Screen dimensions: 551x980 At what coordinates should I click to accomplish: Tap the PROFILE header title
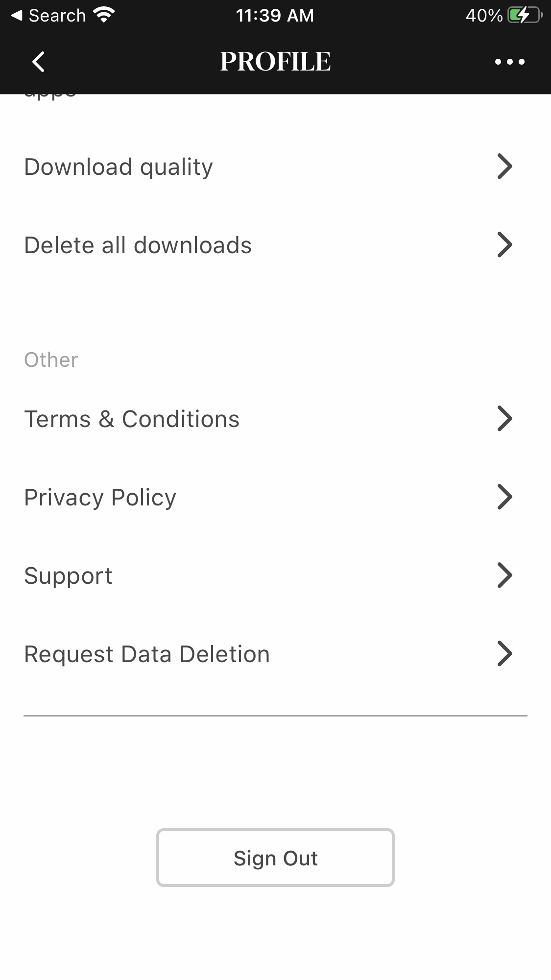[275, 62]
